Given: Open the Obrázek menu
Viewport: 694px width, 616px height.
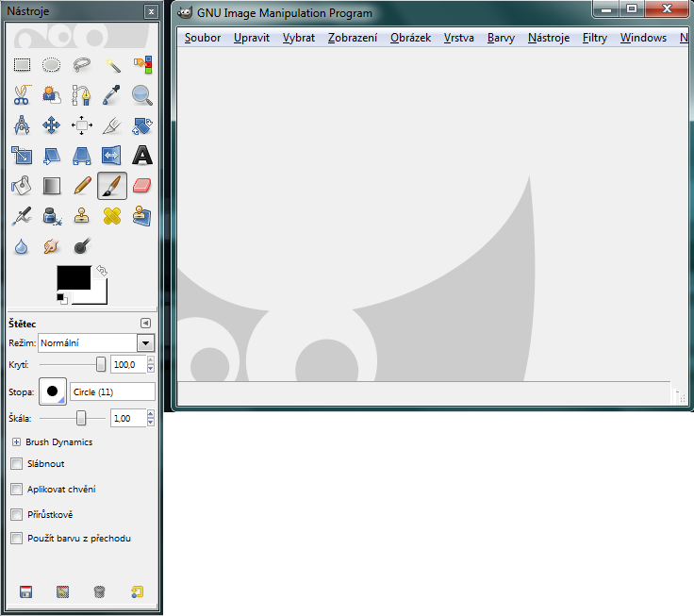Looking at the screenshot, I should (x=411, y=38).
